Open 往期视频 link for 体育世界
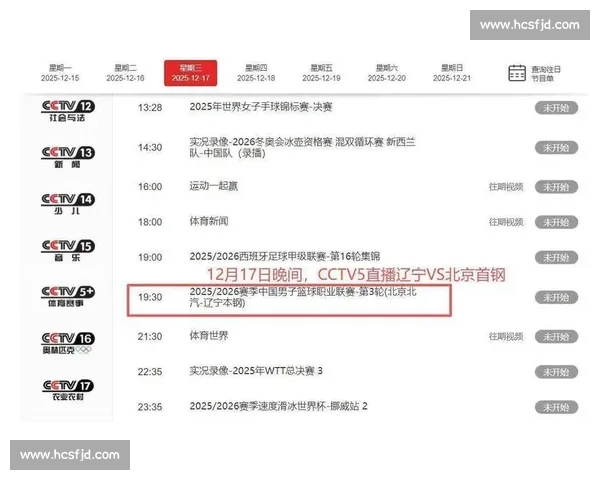The image size is (600, 480). coord(506,336)
